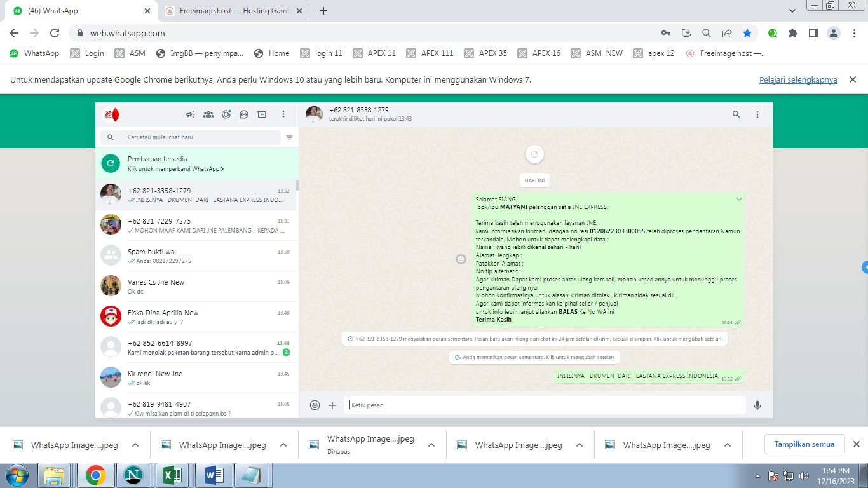Viewport: 868px width, 488px height.
Task: Click the microphone to record a voice message
Action: pyautogui.click(x=757, y=405)
